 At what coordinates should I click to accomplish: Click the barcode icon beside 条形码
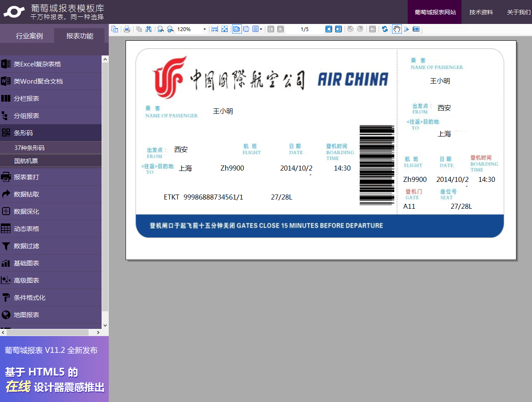click(6, 133)
